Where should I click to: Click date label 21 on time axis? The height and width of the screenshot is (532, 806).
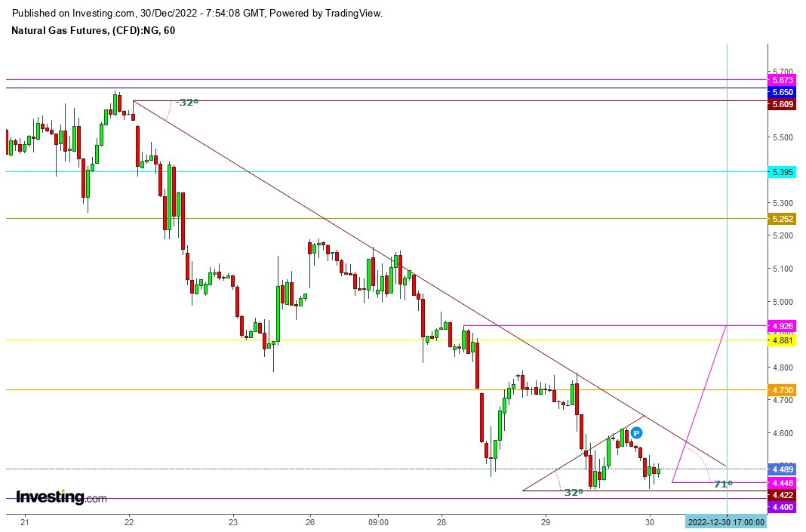point(24,522)
